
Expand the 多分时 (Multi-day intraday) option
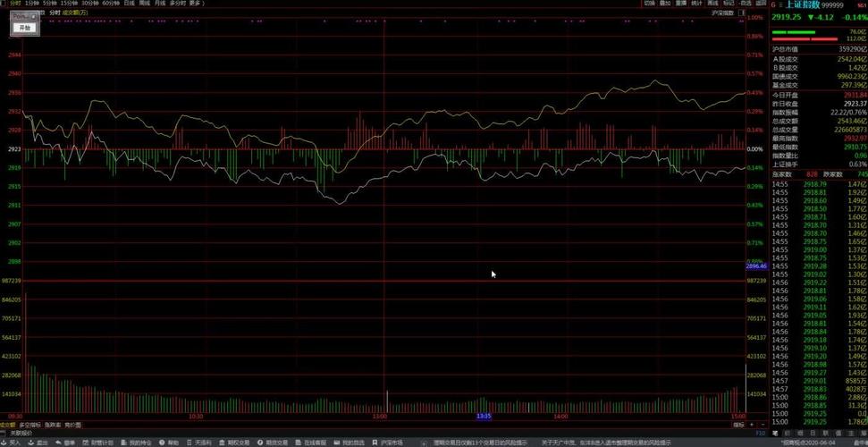point(177,4)
